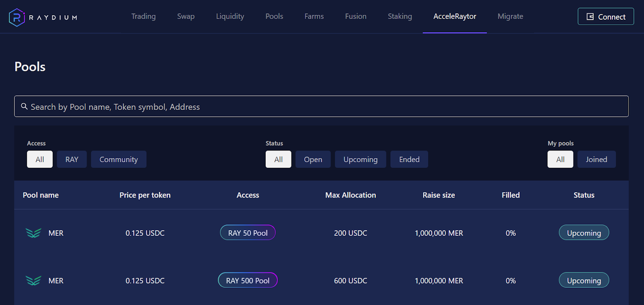Click the RAYDIUM wordmark text
Viewport: 644px width, 305px height.
(x=53, y=18)
